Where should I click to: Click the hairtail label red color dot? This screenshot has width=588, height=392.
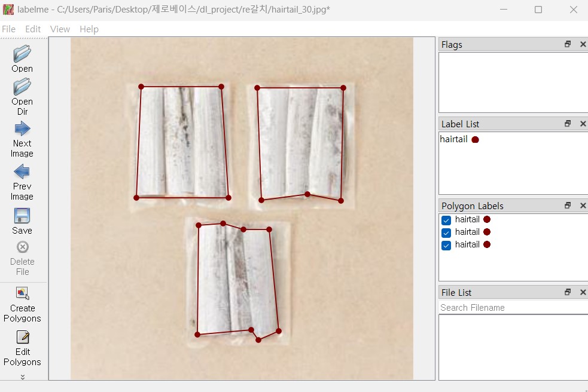pos(475,140)
